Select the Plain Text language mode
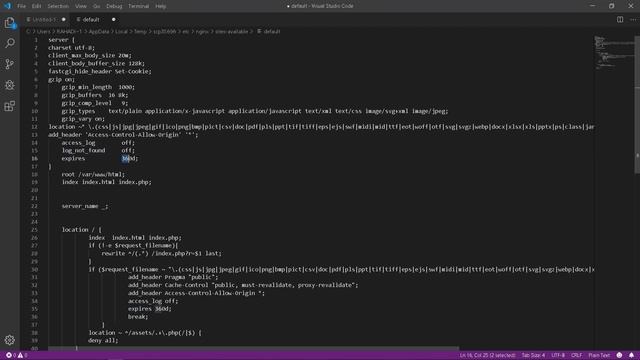Image resolution: width=640 pixels, height=360 pixels. click(x=599, y=355)
